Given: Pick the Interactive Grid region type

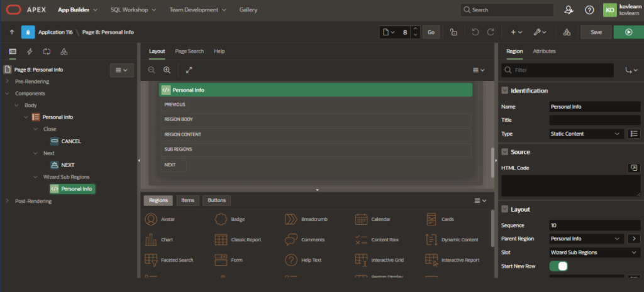Looking at the screenshot, I should [380, 260].
